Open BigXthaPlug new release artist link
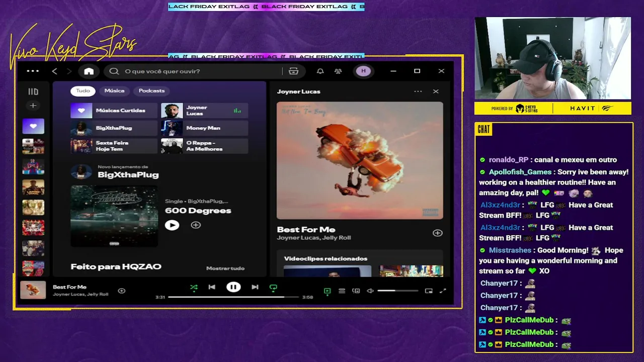The image size is (644, 362). (x=128, y=175)
